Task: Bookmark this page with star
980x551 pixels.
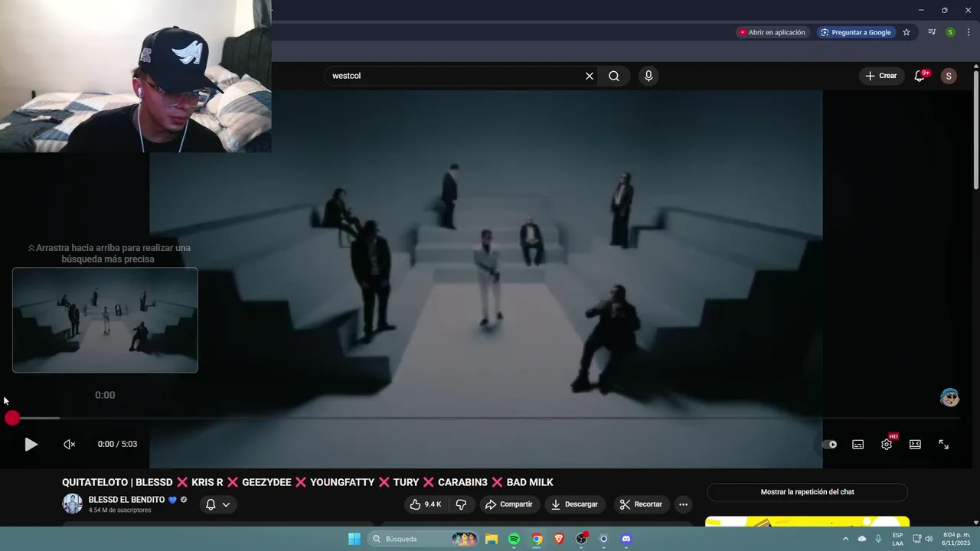Action: coord(906,32)
